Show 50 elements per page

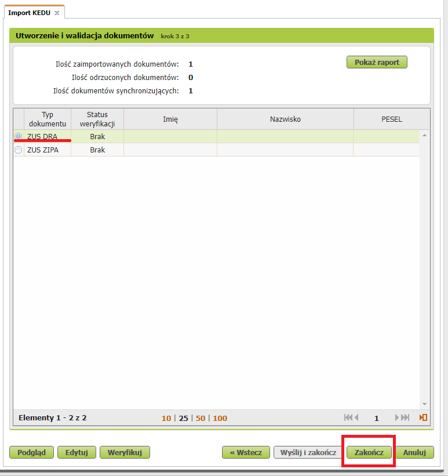point(201,418)
